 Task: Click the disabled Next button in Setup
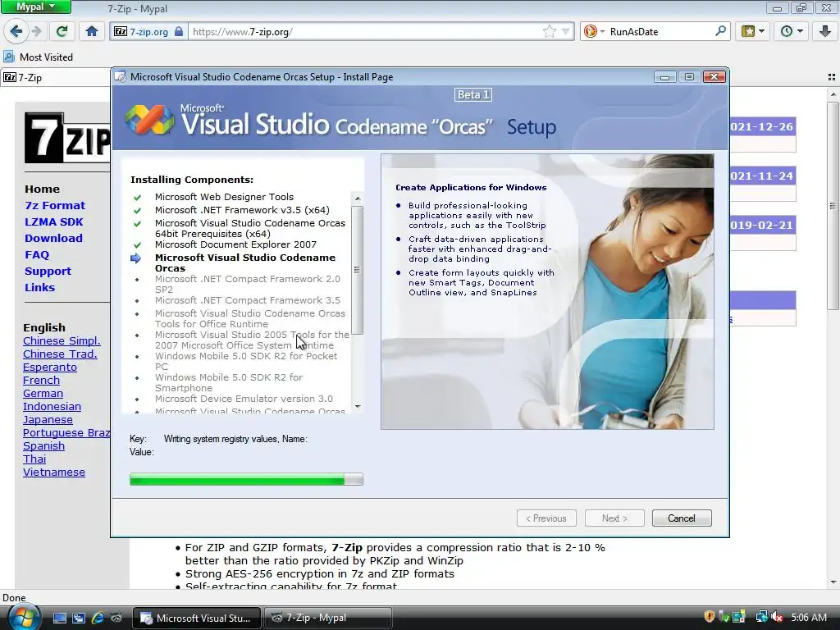(x=614, y=518)
